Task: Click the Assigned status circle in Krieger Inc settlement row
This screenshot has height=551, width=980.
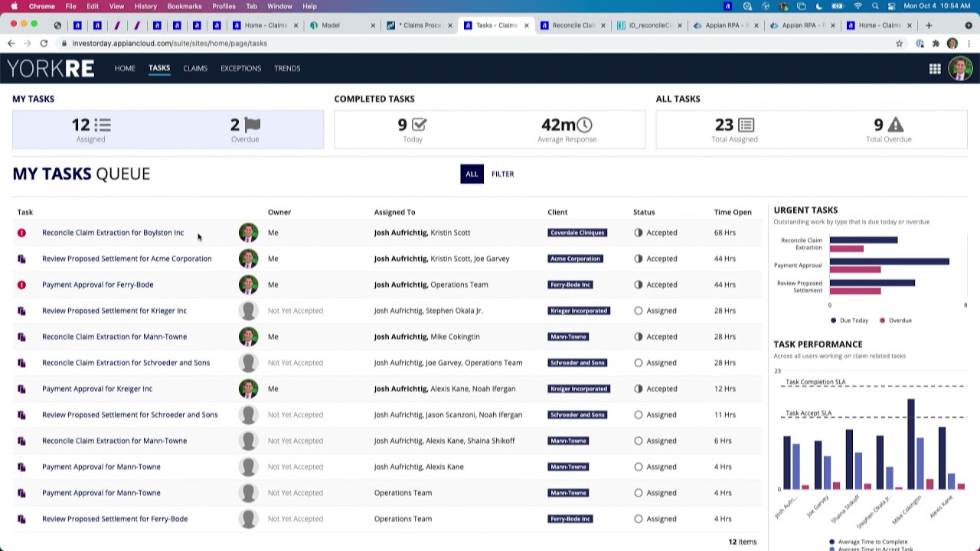Action: click(x=639, y=311)
